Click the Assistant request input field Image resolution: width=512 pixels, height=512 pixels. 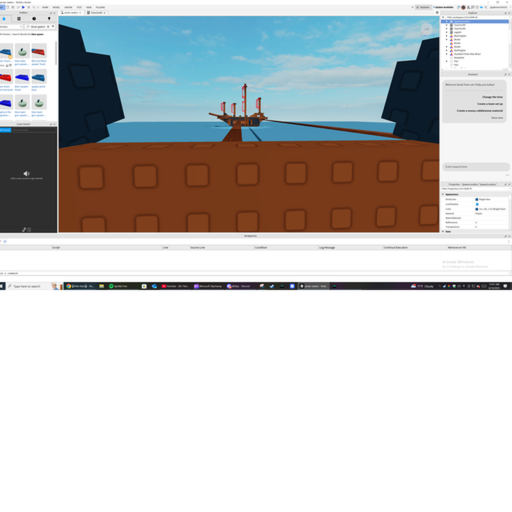476,167
